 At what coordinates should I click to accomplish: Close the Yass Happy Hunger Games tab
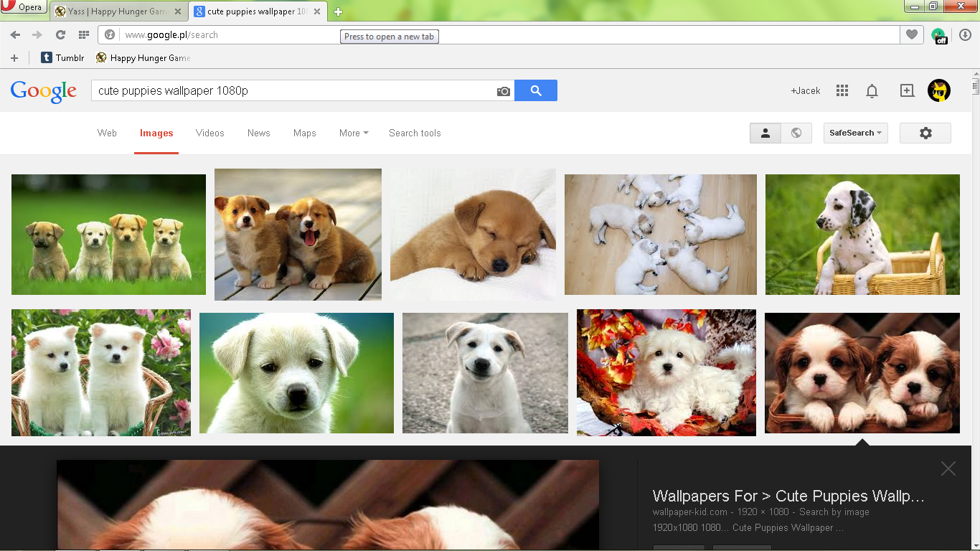(x=178, y=11)
